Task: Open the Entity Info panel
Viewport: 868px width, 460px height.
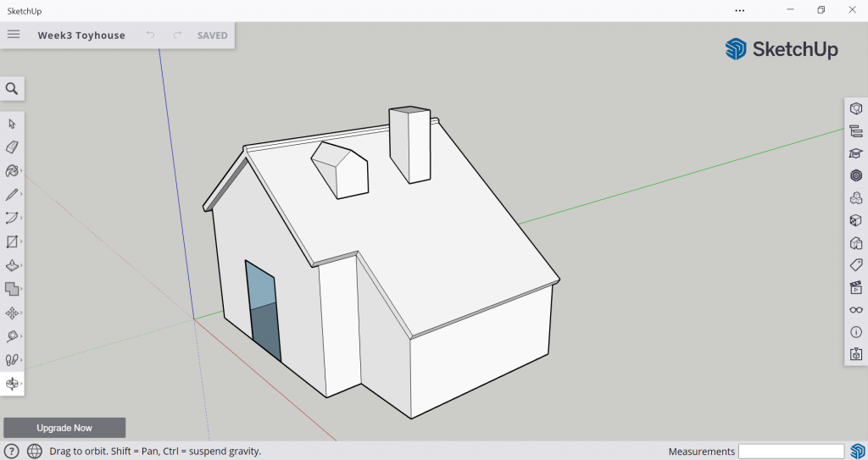Action: coord(856,108)
